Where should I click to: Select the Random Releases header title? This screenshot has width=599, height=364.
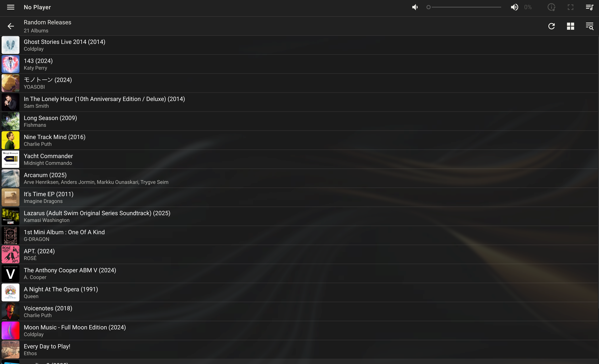pyautogui.click(x=47, y=22)
